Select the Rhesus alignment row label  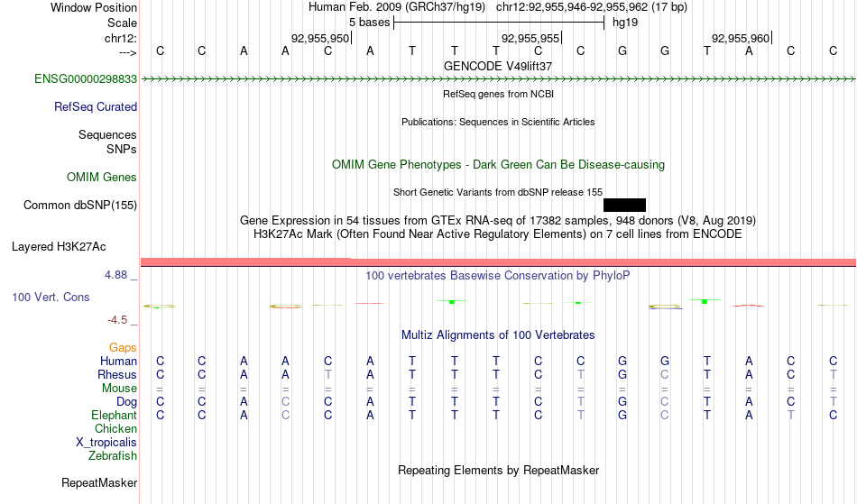coord(117,374)
